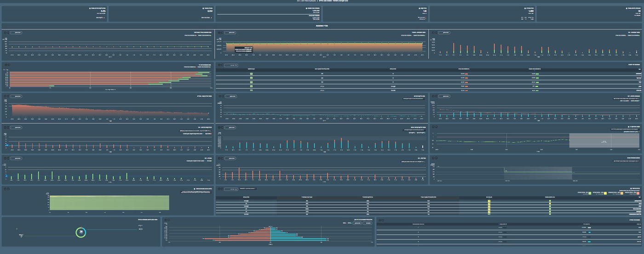Click the gray range selector on the green line chart
Viewport: 644px width, 254px height.
pos(590,141)
